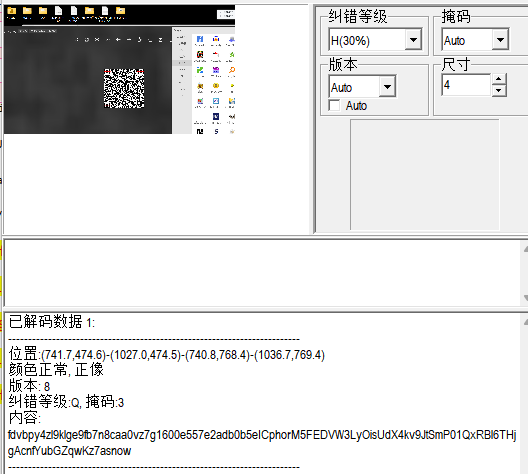
Task: Click the '纠错等级:Q, 掩码:3' line
Action: pyautogui.click(x=66, y=402)
